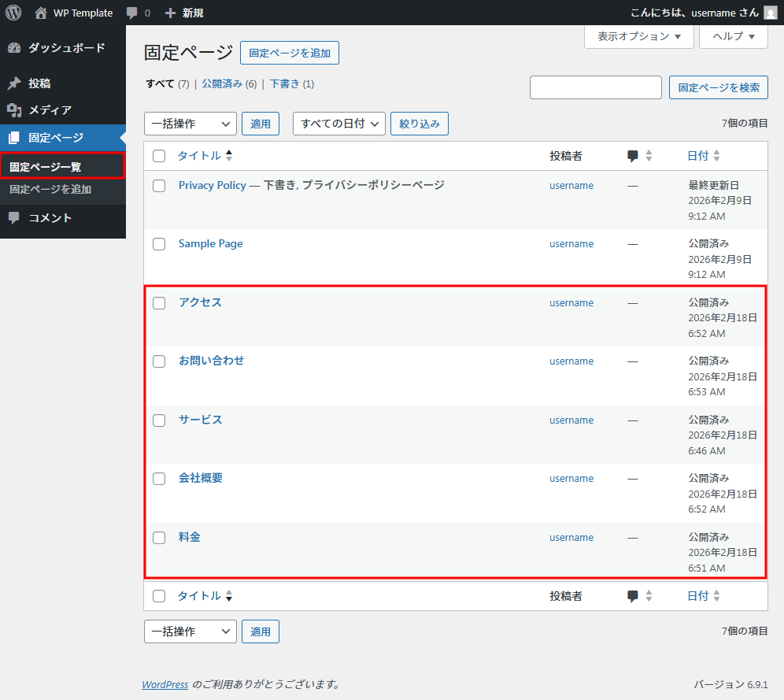Screen dimensions: 784x700
Task: Select 固定ページを追加 in sidebar submenu
Action: coord(50,189)
